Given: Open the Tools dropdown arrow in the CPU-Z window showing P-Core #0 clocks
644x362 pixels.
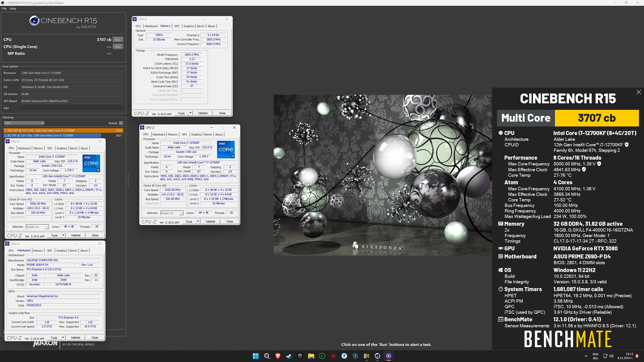Looking at the screenshot, I should 63,235.
